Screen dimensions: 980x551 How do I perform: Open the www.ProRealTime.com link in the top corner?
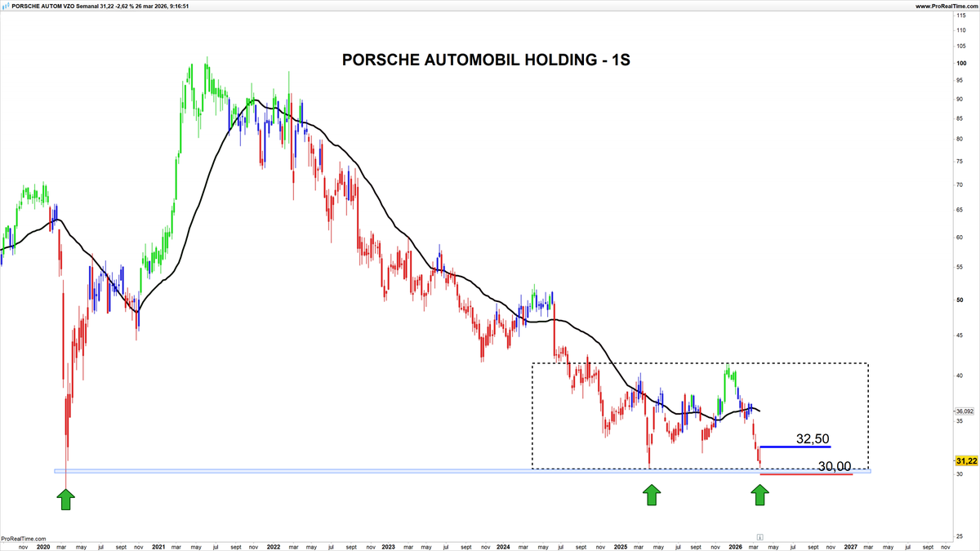[946, 6]
